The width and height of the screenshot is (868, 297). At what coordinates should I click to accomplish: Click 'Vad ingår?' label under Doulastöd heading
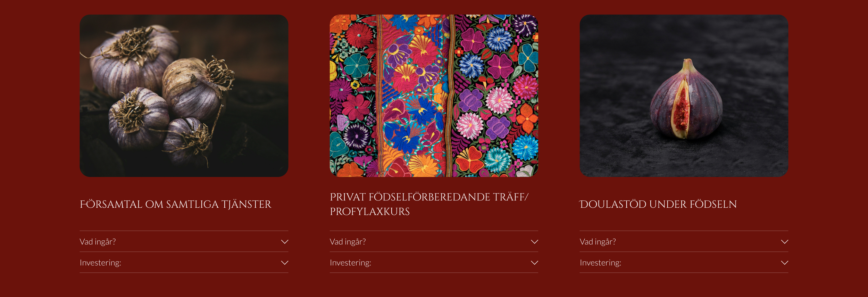pos(598,242)
